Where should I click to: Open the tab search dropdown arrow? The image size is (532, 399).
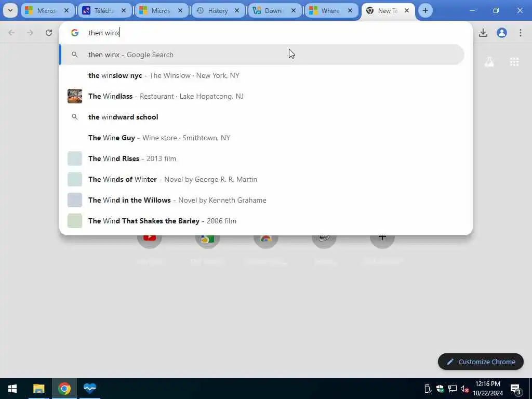[10, 10]
